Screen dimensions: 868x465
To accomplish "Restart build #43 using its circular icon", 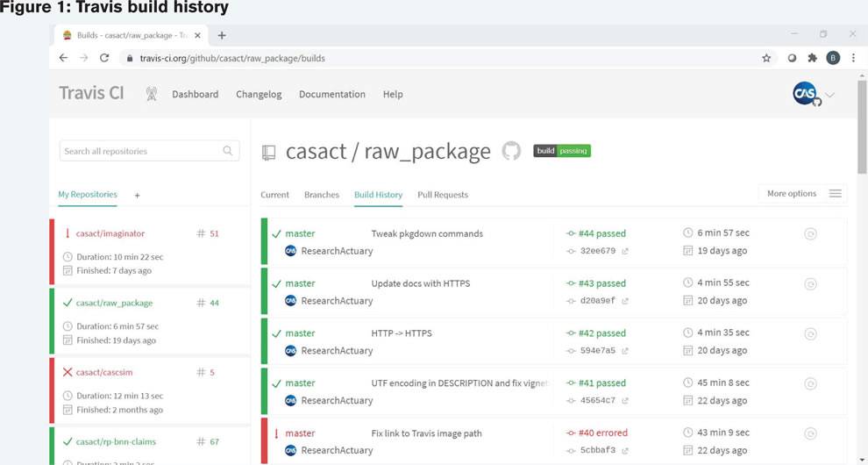I will click(x=810, y=283).
